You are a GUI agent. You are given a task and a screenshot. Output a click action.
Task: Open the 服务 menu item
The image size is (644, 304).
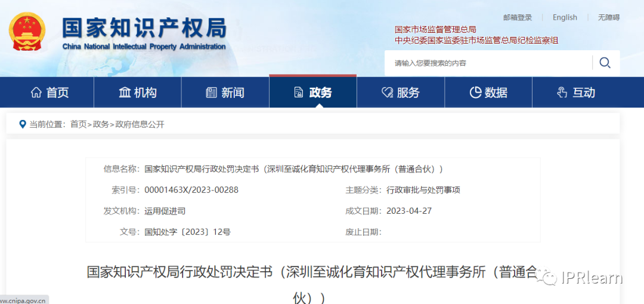pos(401,93)
